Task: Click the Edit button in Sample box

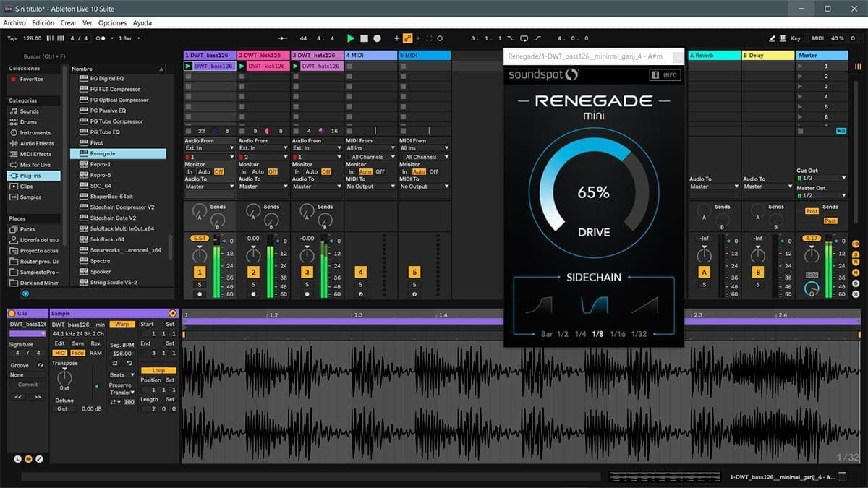Action: click(x=60, y=343)
